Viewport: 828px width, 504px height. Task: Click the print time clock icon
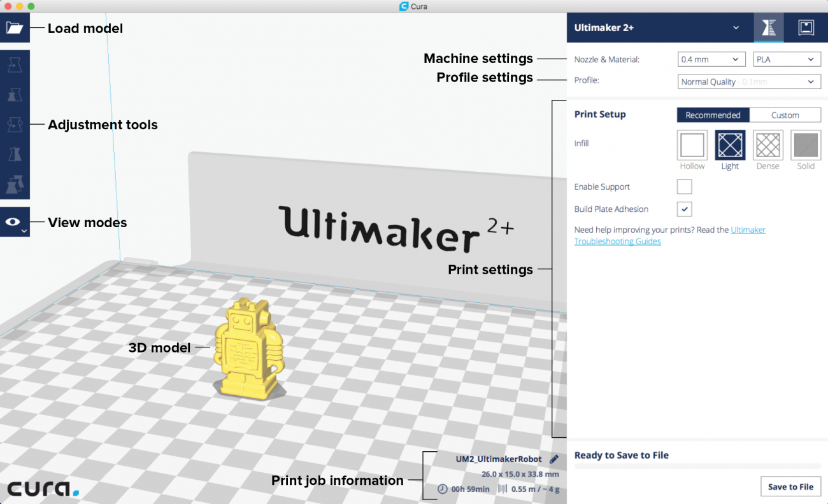click(x=443, y=489)
